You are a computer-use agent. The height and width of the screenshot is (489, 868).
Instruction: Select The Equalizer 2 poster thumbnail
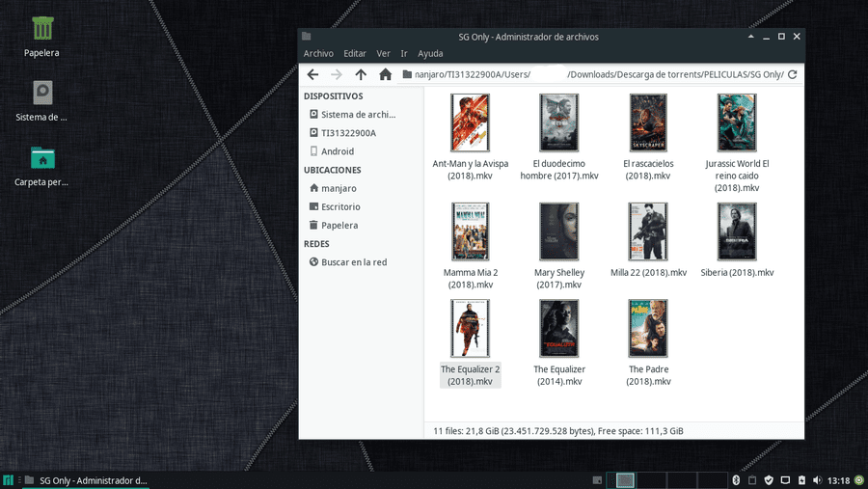[470, 328]
